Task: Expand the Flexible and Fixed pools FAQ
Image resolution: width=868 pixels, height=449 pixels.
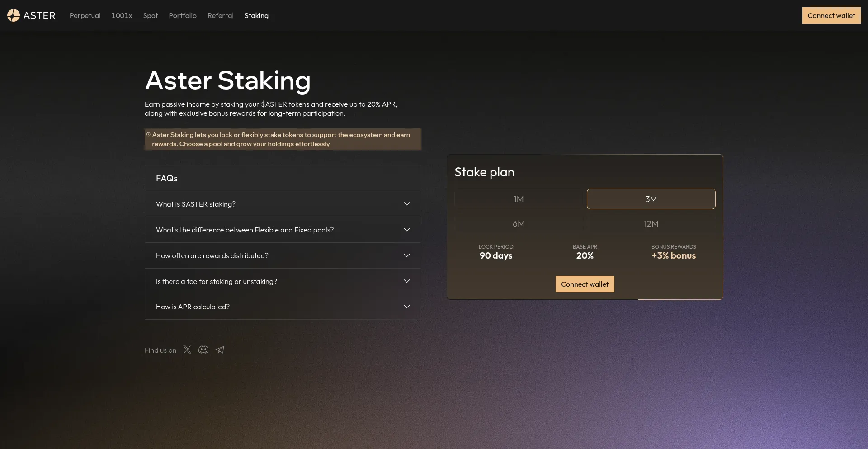Action: coord(407,230)
